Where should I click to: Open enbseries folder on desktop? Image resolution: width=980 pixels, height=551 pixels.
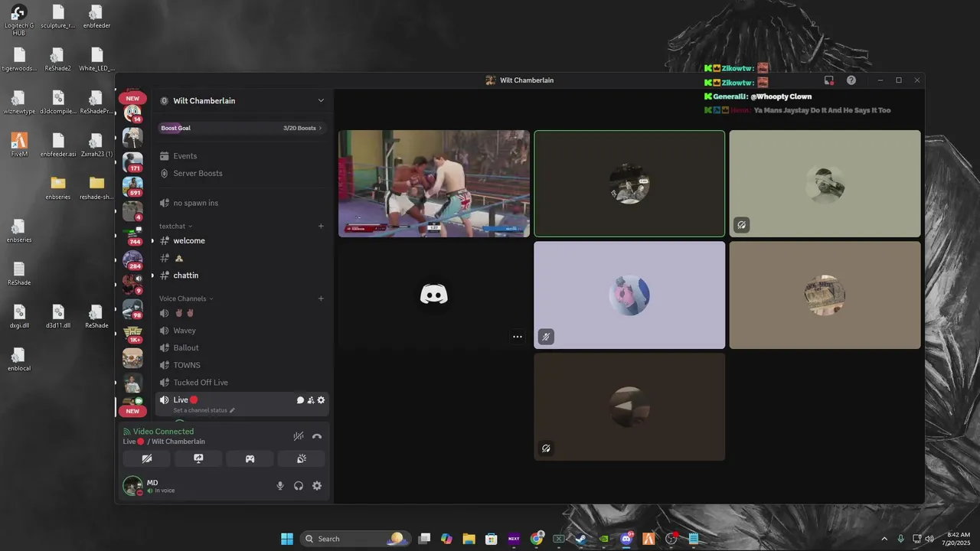coord(58,187)
